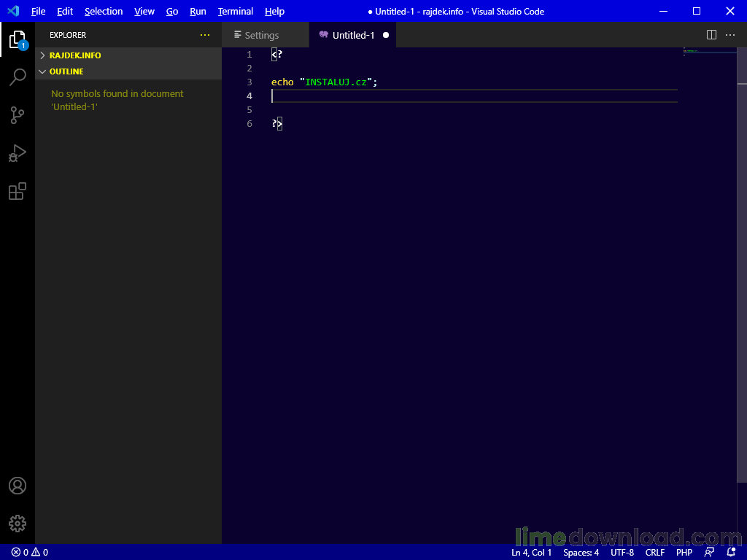Click the opening <? tag on line 1
Viewport: 747px width, 560px height.
click(276, 54)
